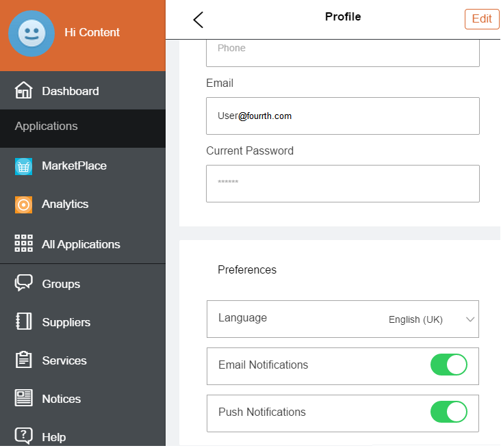Open the MarketPlace basket icon

[x=24, y=166]
